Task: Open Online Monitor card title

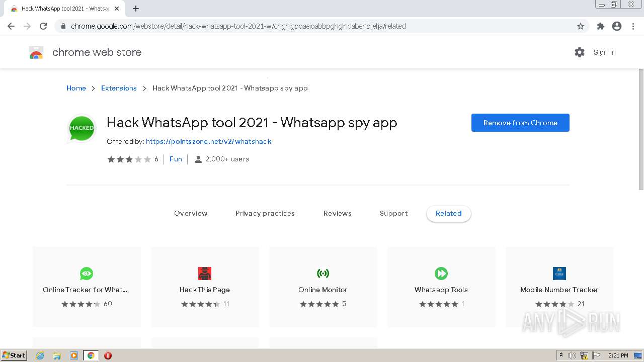Action: pos(323,290)
